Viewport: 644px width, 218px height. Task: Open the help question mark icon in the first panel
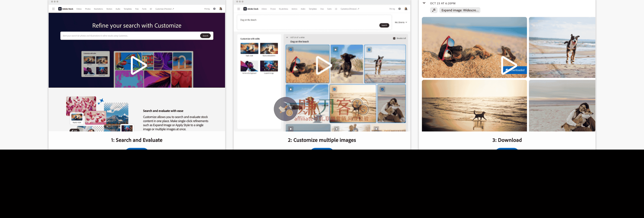pos(214,9)
